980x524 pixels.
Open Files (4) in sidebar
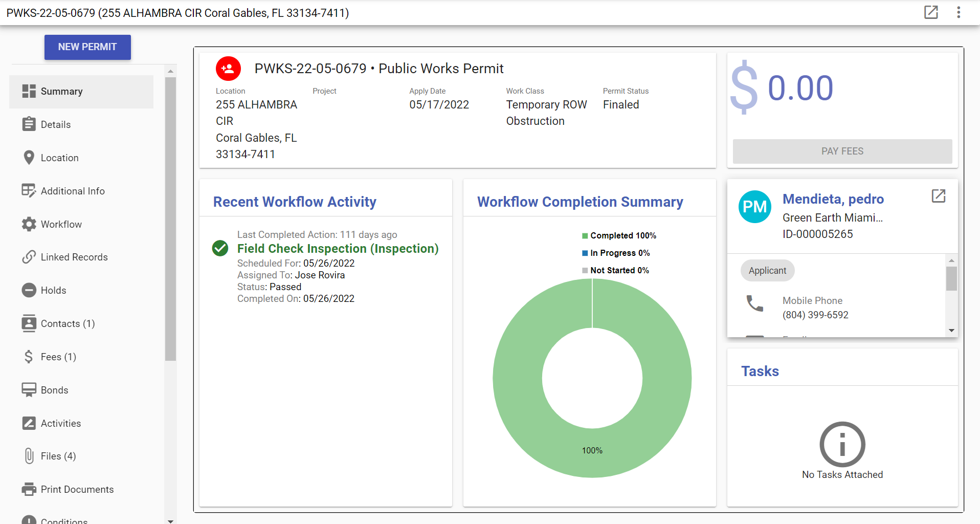pyautogui.click(x=58, y=456)
